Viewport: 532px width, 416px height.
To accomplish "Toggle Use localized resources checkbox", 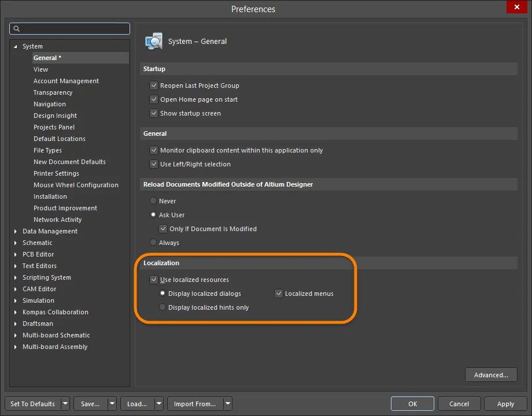I will [x=154, y=280].
